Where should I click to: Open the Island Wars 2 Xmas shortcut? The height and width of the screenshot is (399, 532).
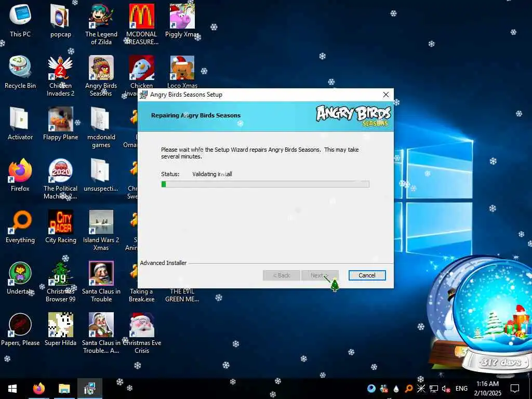coord(101,230)
